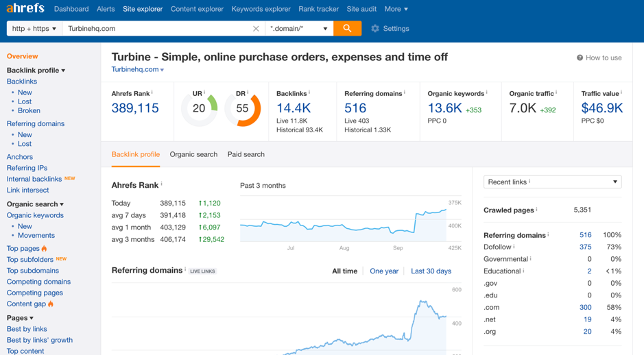
Task: Collapse the Organic search sidebar section
Action: coord(35,204)
